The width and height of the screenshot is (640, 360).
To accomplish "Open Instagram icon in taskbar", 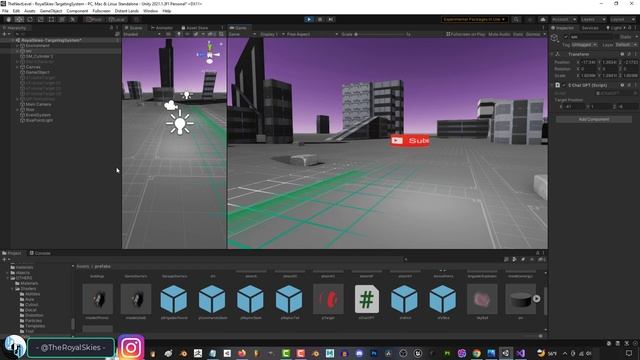I will pos(131,347).
